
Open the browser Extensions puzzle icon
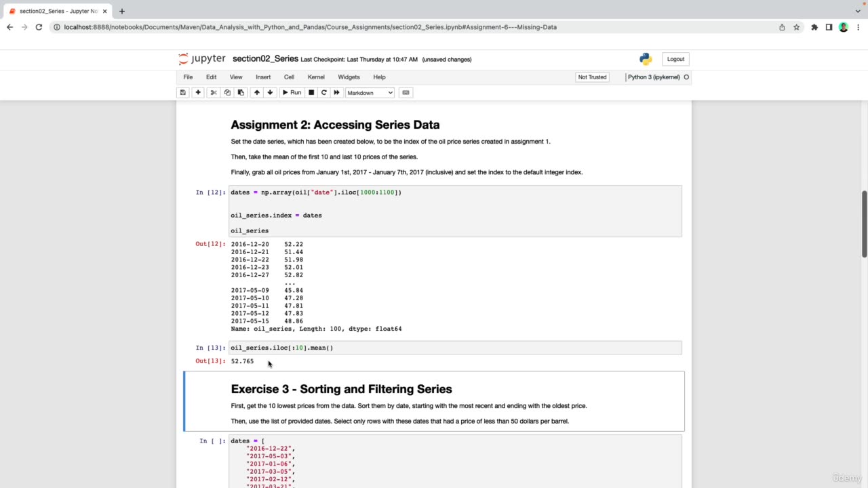click(x=814, y=27)
